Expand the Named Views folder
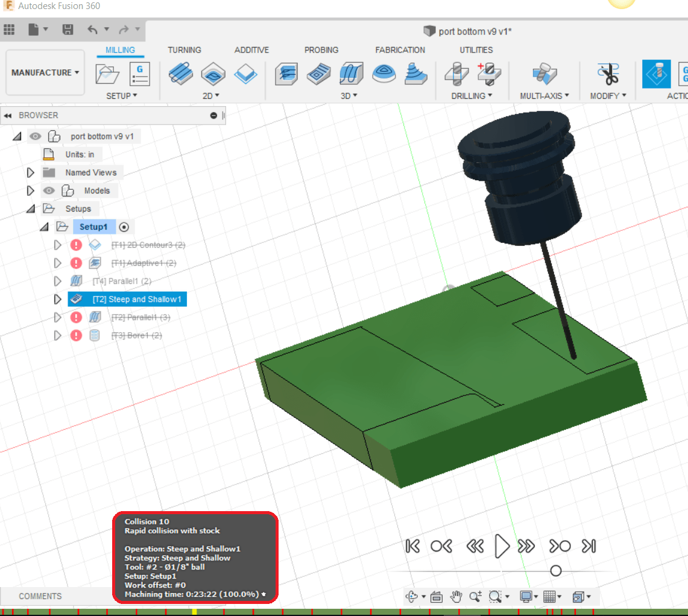This screenshot has height=616, width=688. (x=30, y=172)
